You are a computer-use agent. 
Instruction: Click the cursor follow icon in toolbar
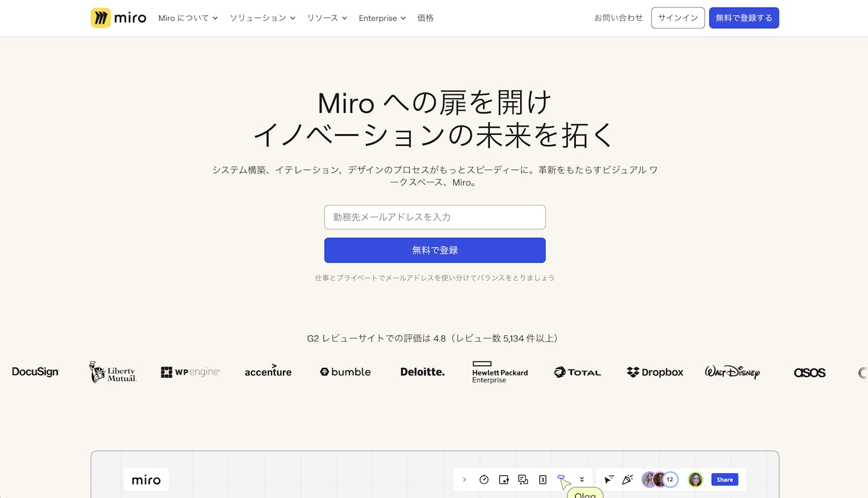pyautogui.click(x=609, y=479)
